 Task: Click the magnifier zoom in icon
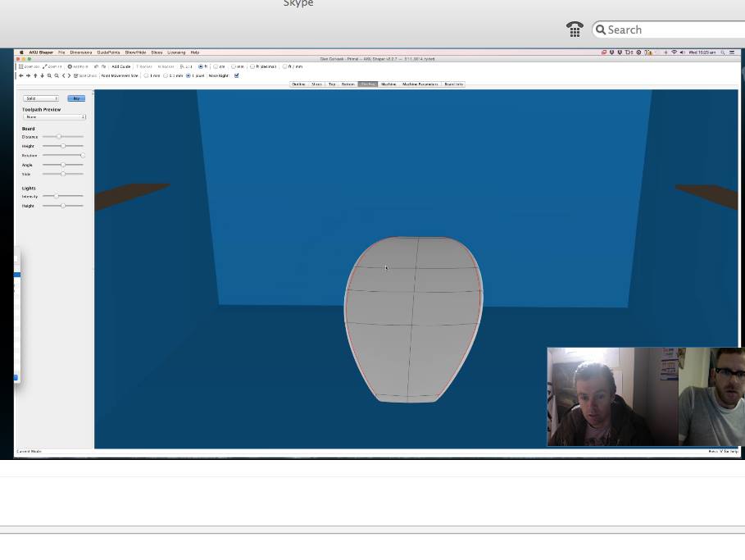[x=49, y=75]
